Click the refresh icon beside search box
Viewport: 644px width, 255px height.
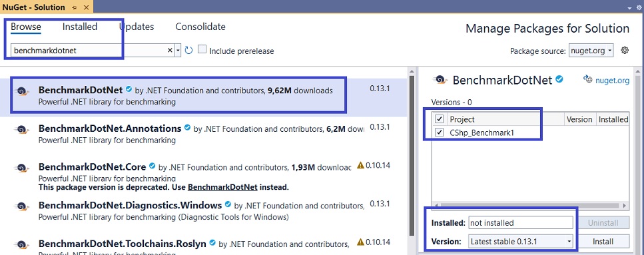point(188,51)
